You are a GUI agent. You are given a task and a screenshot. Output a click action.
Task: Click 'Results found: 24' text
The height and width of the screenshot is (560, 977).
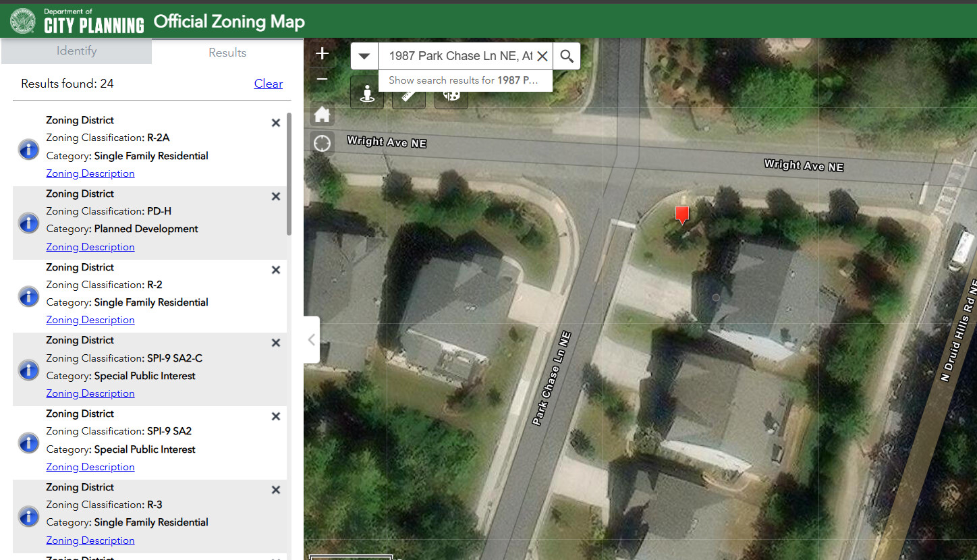[x=67, y=84]
